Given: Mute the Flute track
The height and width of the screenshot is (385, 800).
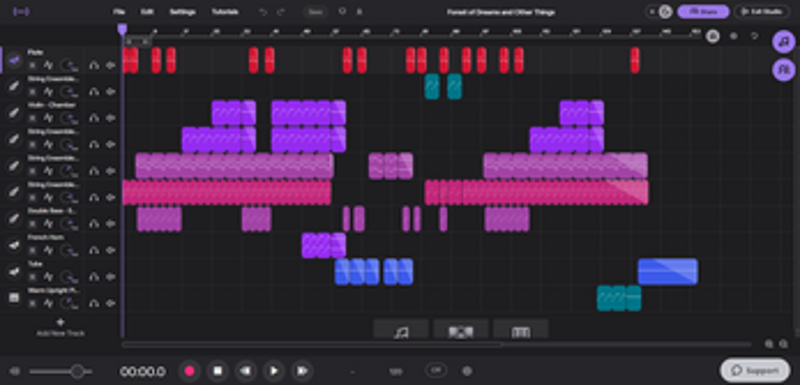Looking at the screenshot, I should pos(111,65).
